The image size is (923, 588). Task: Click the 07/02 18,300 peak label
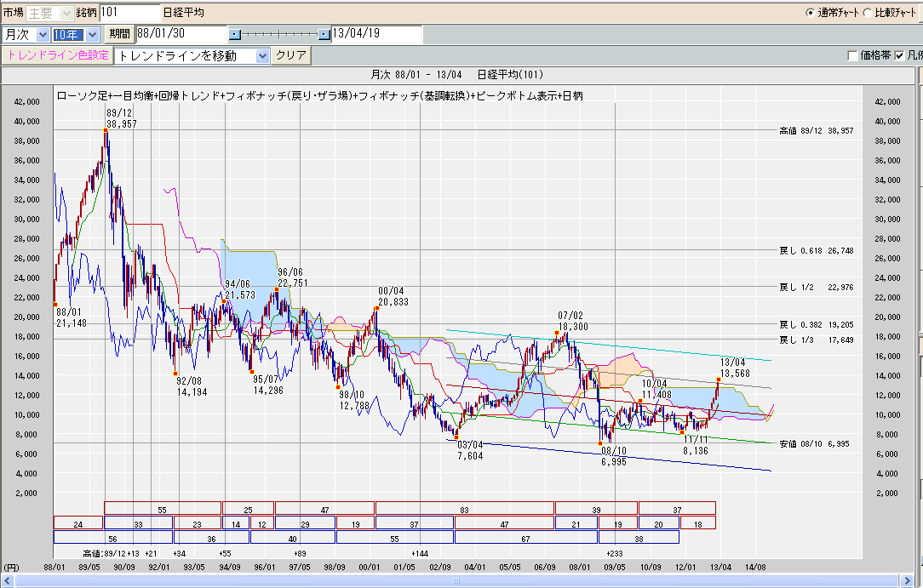tap(573, 321)
